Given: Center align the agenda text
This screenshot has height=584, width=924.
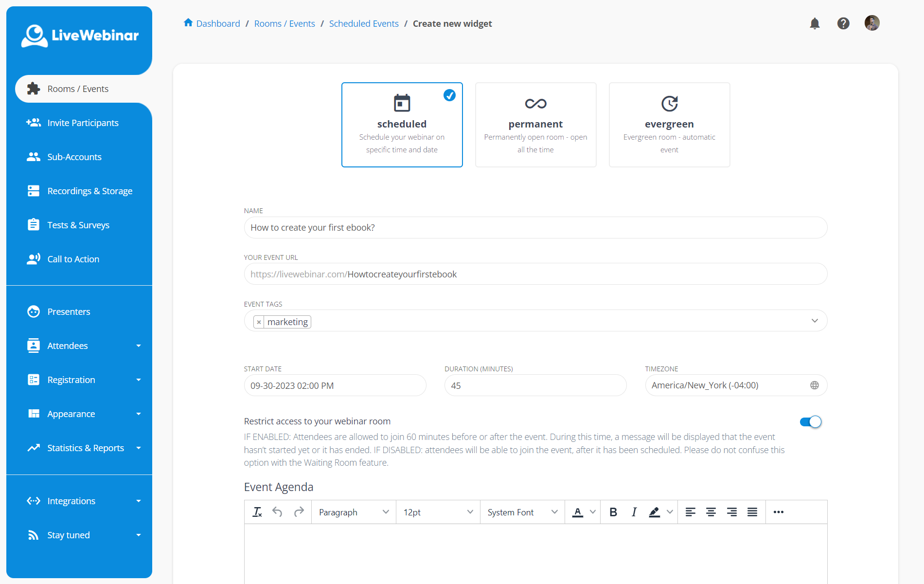Looking at the screenshot, I should tap(711, 512).
